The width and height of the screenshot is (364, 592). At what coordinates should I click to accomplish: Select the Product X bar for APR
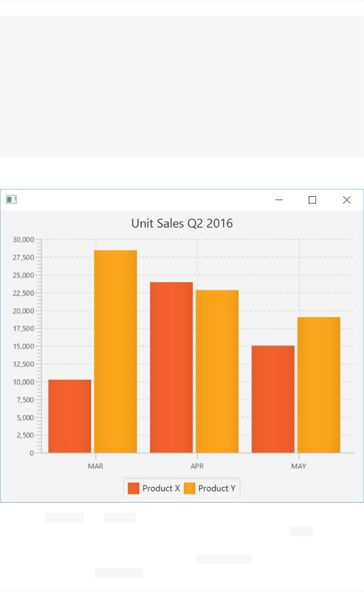tap(171, 367)
